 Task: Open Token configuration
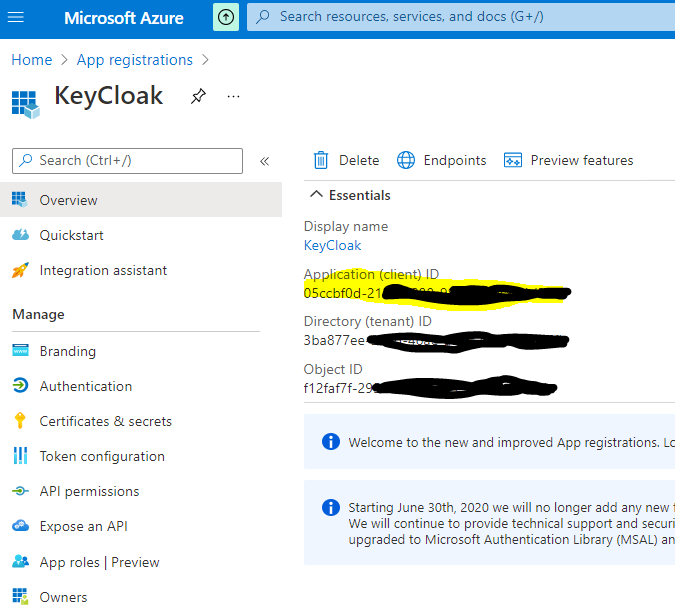(102, 456)
